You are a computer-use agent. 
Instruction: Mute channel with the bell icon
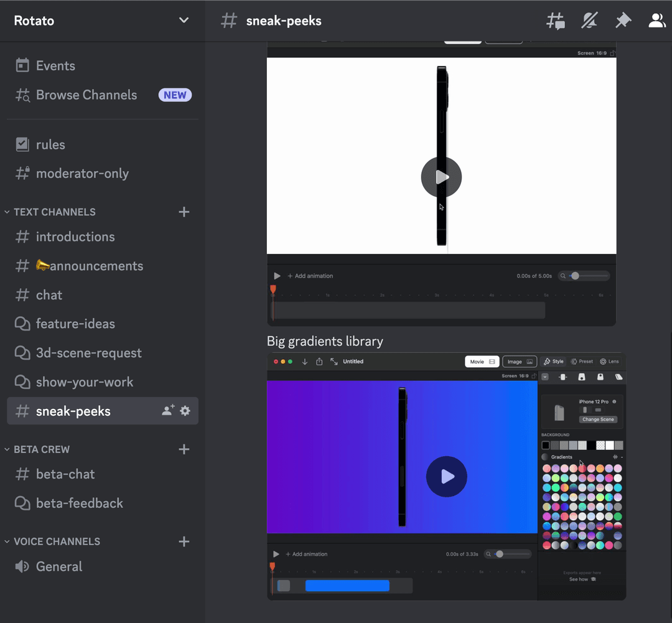(x=589, y=21)
